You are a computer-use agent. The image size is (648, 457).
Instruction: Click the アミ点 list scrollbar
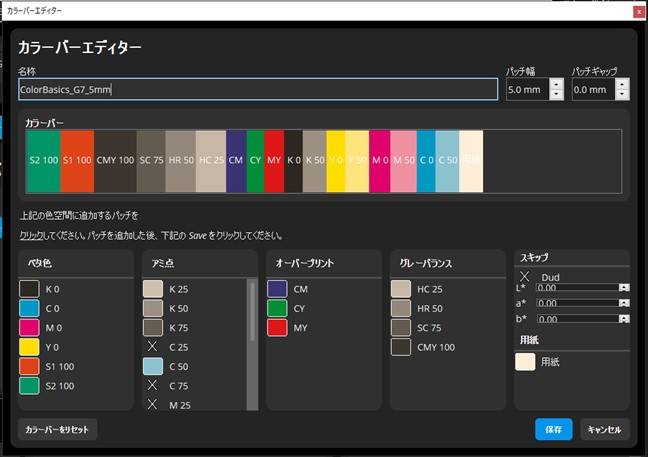pos(252,345)
